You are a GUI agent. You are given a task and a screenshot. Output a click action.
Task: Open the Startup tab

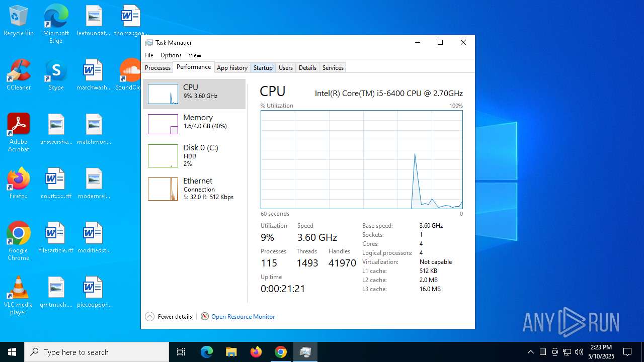[x=263, y=67]
